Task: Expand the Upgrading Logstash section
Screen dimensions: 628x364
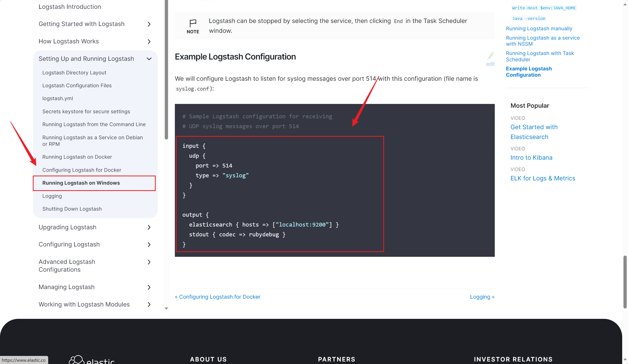Action: pyautogui.click(x=149, y=227)
